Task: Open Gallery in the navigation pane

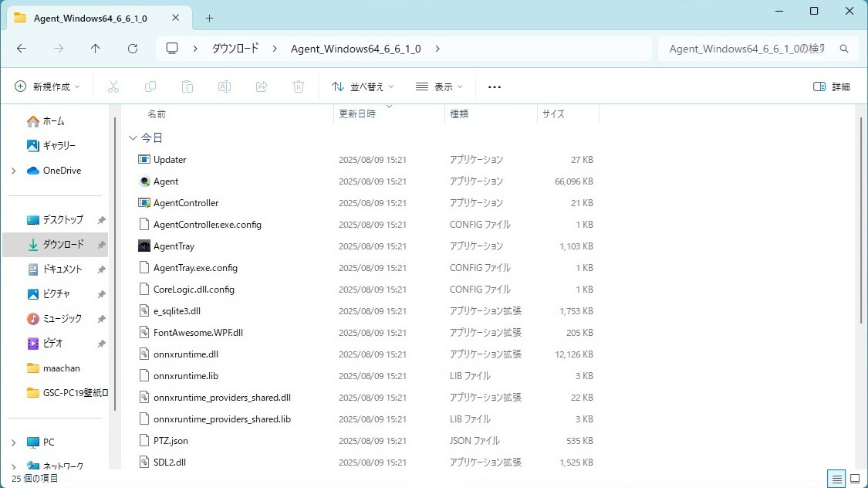Action: coord(50,146)
